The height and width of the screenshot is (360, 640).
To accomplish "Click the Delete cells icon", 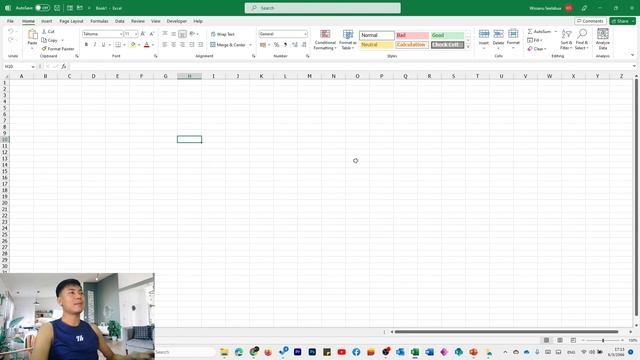I will pos(498,34).
